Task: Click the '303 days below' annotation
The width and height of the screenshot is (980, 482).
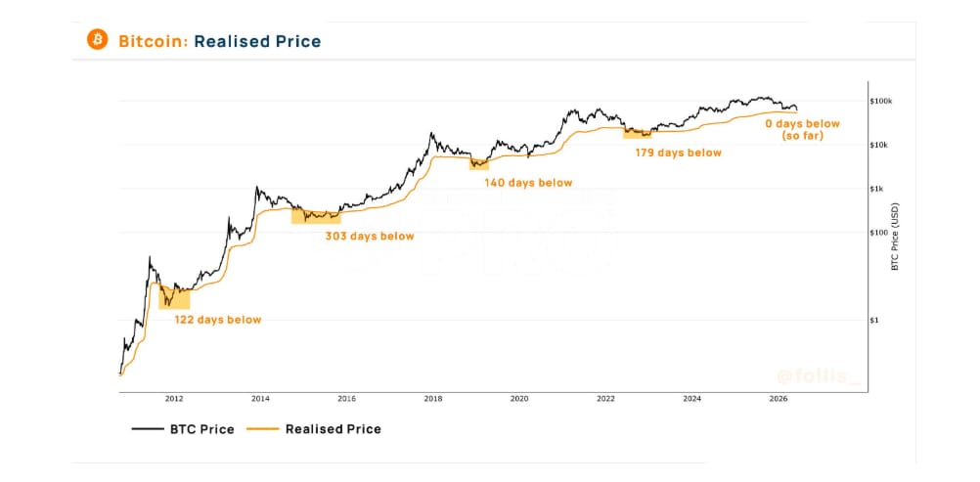Action: (370, 237)
